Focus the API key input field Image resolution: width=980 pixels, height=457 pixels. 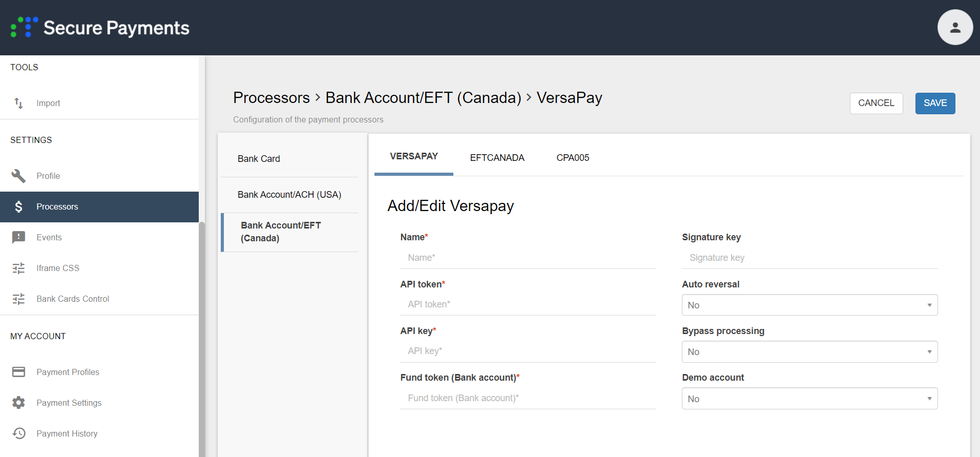pos(528,351)
